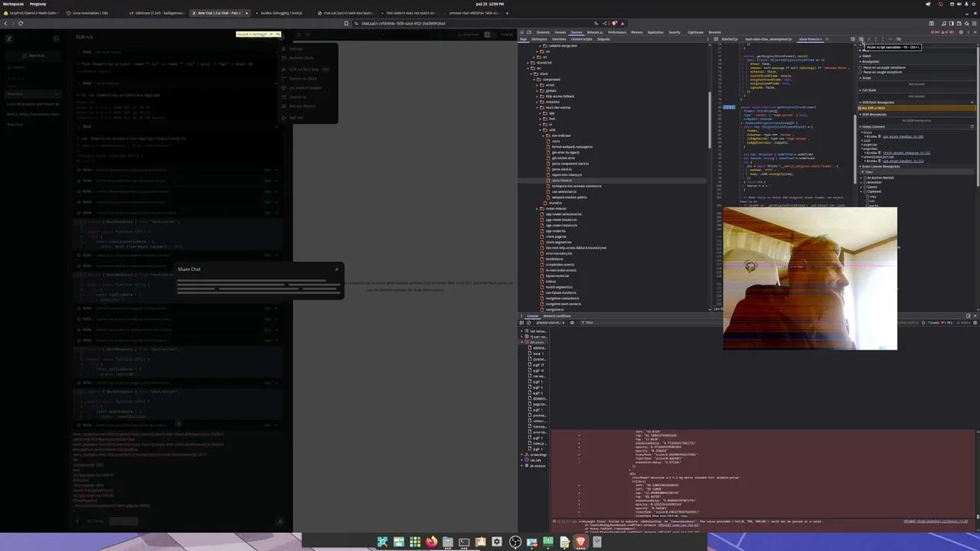Screen dimensions: 980x551
Task: Switch to the Guides: Debugging | Next.js browser tab
Action: point(281,13)
